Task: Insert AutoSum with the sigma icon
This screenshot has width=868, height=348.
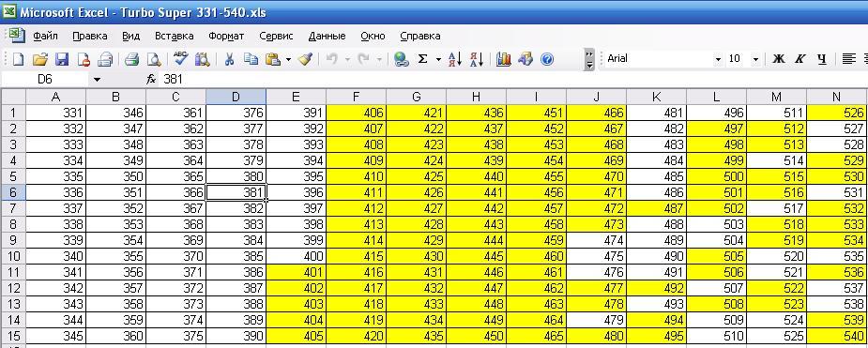Action: [x=422, y=59]
